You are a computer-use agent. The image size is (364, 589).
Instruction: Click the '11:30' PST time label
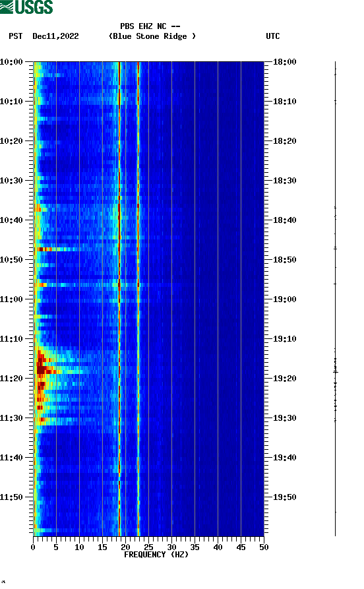point(11,418)
